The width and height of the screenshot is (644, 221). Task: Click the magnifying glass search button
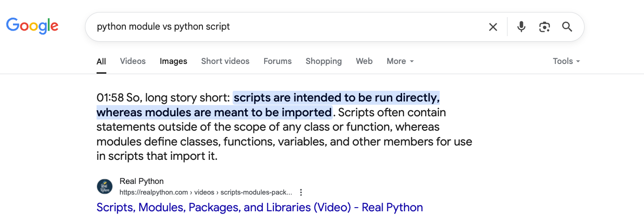[567, 27]
